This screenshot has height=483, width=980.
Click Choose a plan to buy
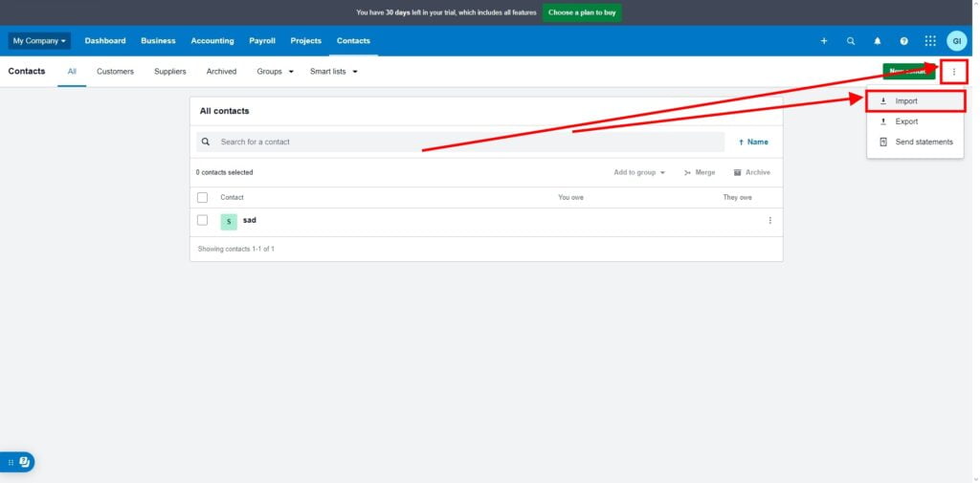(582, 12)
